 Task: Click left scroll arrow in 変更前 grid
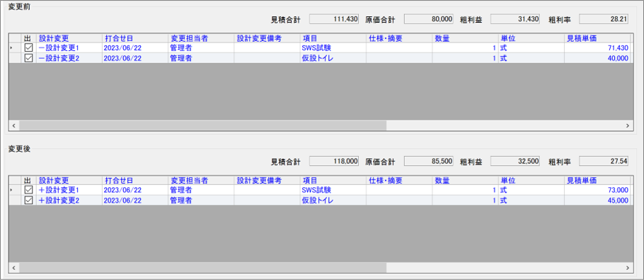pyautogui.click(x=13, y=125)
